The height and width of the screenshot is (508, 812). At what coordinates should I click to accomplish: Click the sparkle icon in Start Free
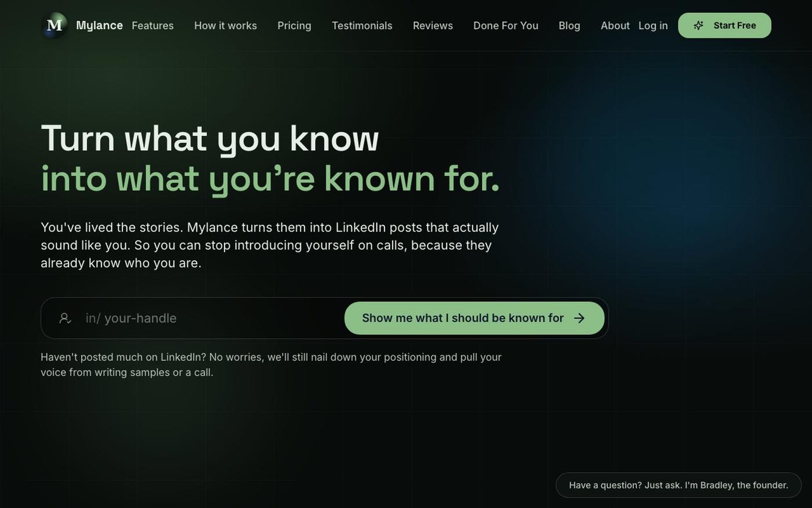coord(699,26)
